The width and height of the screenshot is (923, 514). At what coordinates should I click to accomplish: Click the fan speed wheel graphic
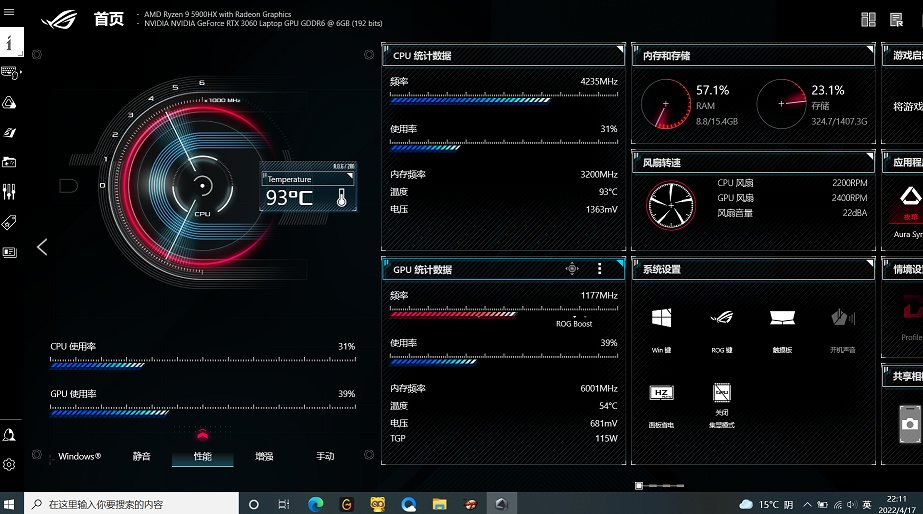670,205
